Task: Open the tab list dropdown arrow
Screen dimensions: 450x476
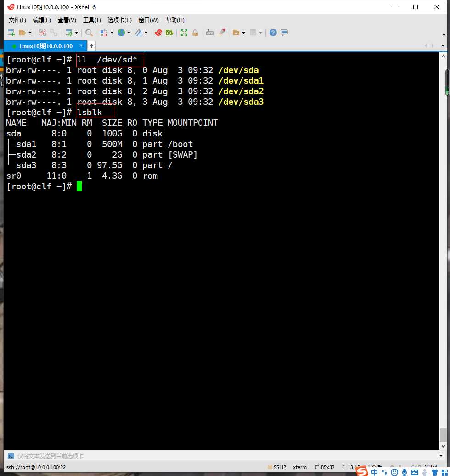Action: (443, 46)
